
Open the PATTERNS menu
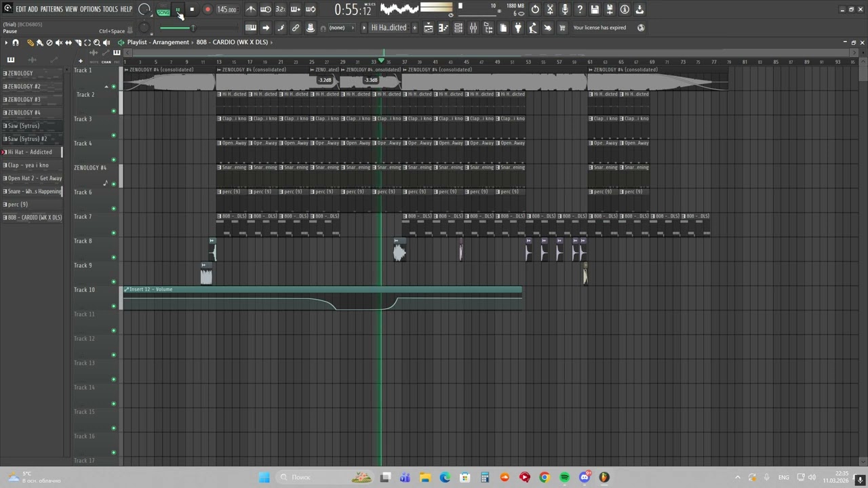pyautogui.click(x=52, y=9)
